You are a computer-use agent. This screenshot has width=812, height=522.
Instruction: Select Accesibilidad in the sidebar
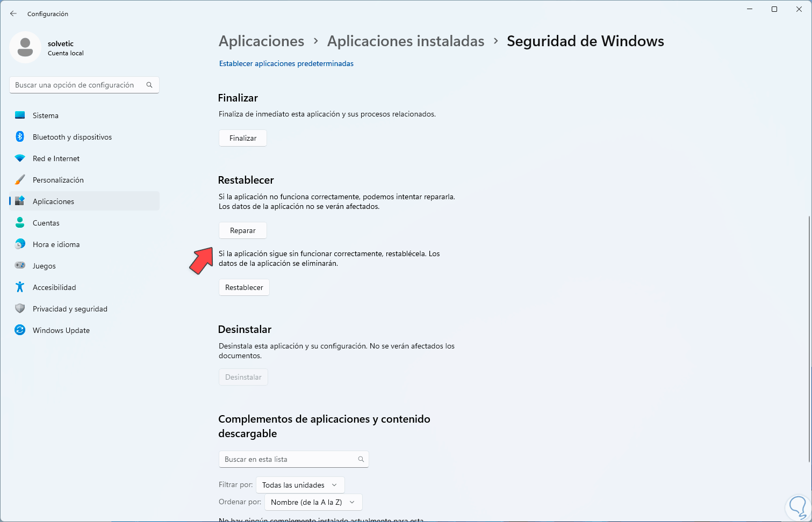pyautogui.click(x=84, y=287)
